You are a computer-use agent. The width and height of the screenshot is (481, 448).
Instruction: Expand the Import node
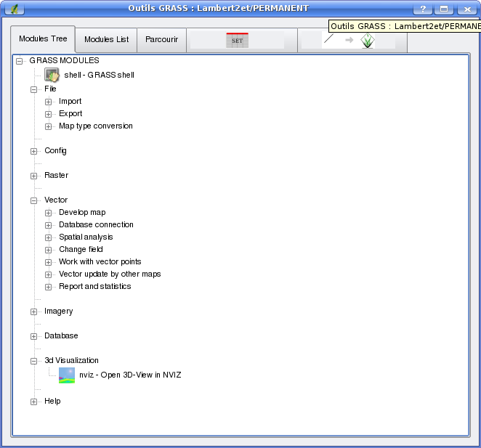(49, 102)
